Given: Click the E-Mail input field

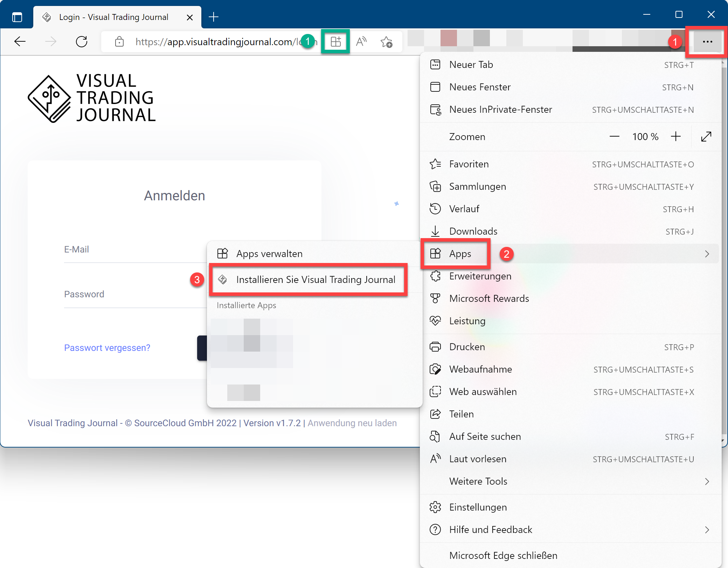Looking at the screenshot, I should click(135, 249).
